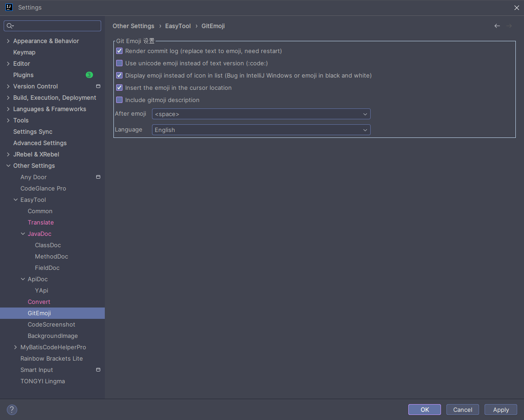Click the Plugins update count badge
524x420 pixels.
click(89, 75)
